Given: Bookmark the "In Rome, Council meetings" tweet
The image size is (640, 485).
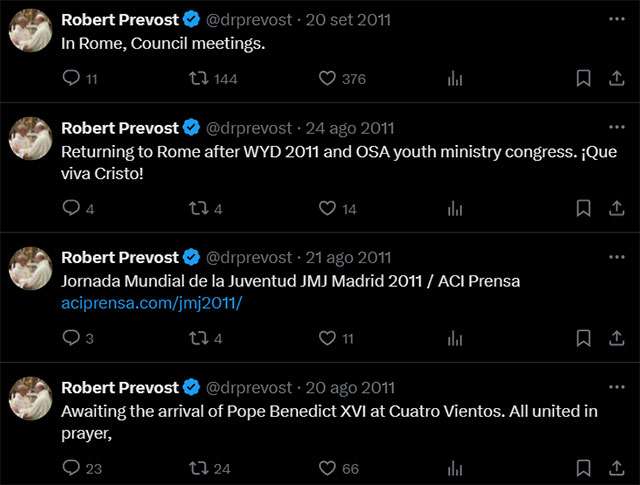Looking at the screenshot, I should 583,78.
